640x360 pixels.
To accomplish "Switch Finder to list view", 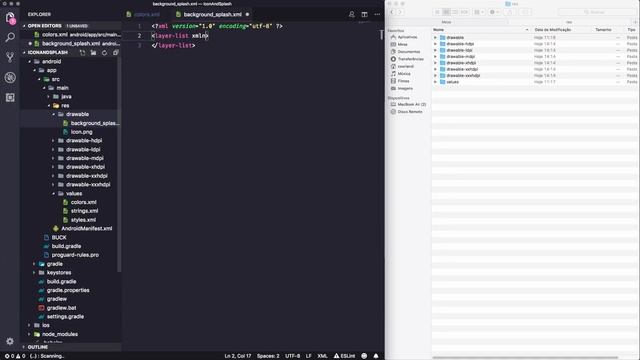I will [x=446, y=12].
